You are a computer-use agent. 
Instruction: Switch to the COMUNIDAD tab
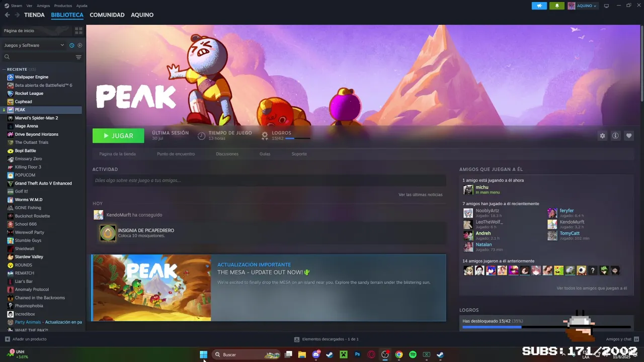click(107, 15)
